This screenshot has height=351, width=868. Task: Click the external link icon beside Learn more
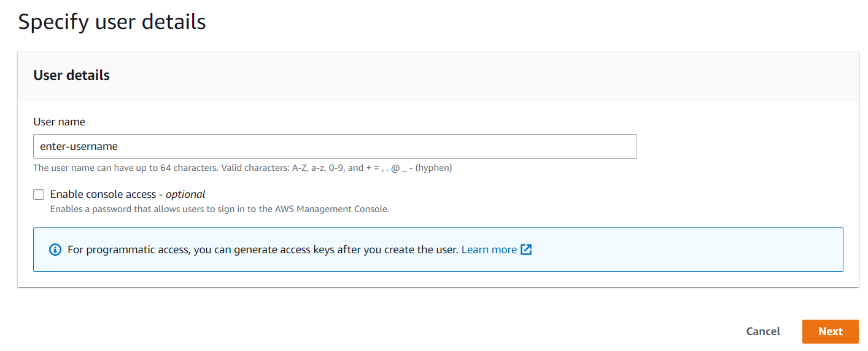(x=526, y=250)
